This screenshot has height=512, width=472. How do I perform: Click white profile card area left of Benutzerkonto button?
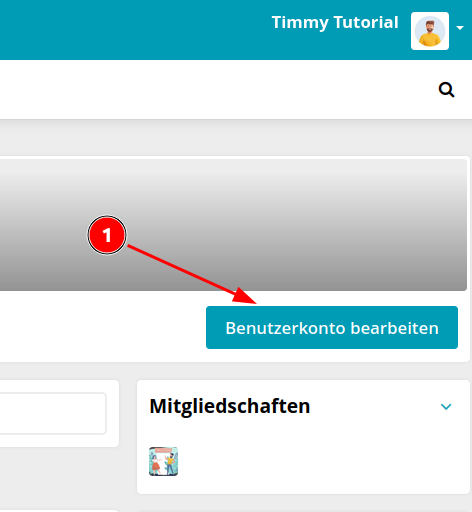tap(100, 327)
